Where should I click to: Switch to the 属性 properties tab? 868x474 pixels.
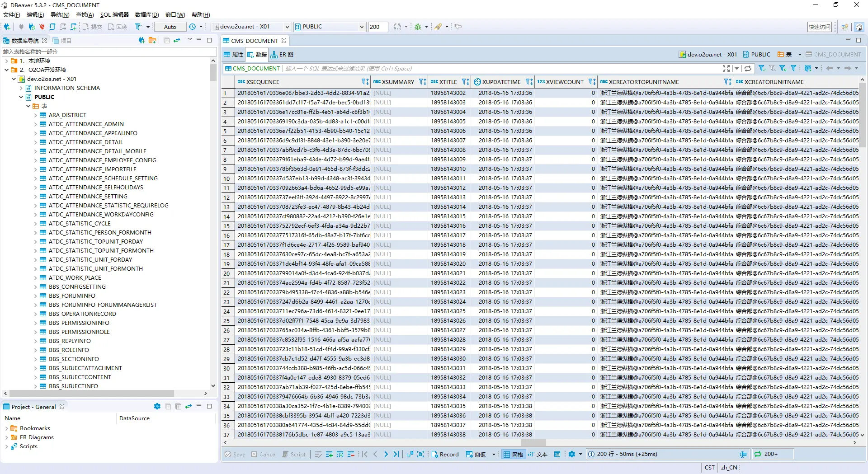[x=233, y=54]
